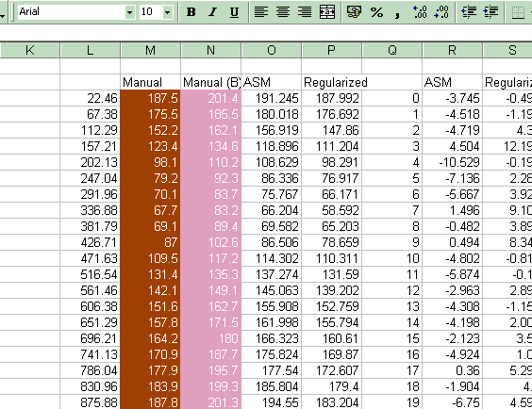The image size is (532, 409).
Task: Click the Decrease Decimal icon
Action: coord(441,12)
